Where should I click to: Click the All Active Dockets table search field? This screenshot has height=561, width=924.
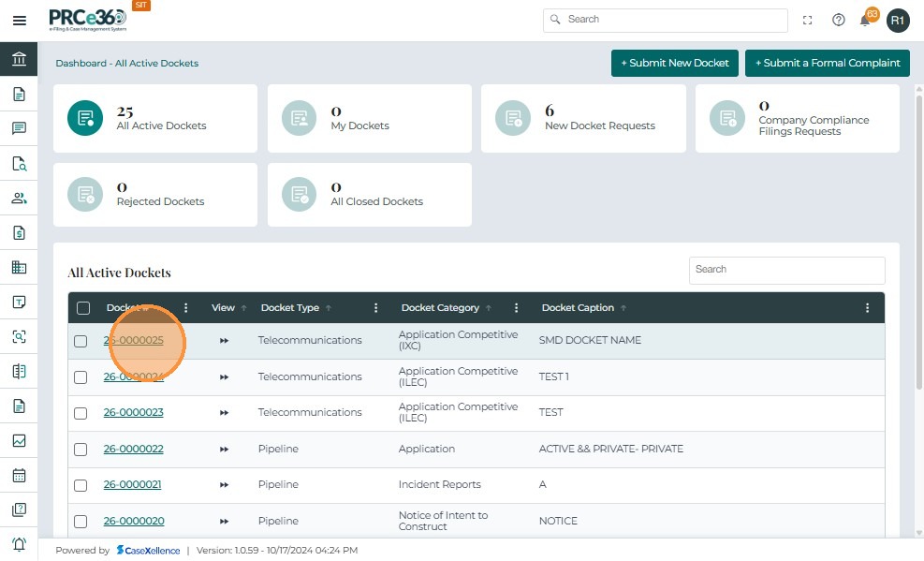pyautogui.click(x=786, y=270)
